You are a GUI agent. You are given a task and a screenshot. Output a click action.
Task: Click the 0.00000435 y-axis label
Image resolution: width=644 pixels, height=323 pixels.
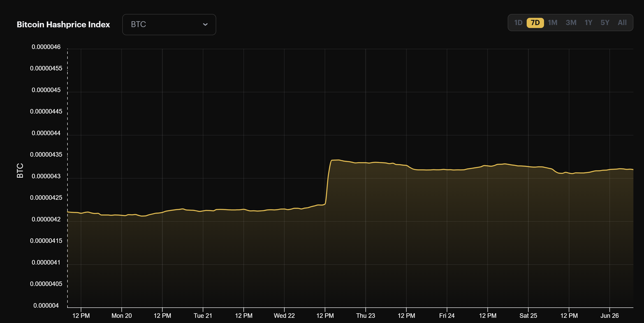(46, 154)
